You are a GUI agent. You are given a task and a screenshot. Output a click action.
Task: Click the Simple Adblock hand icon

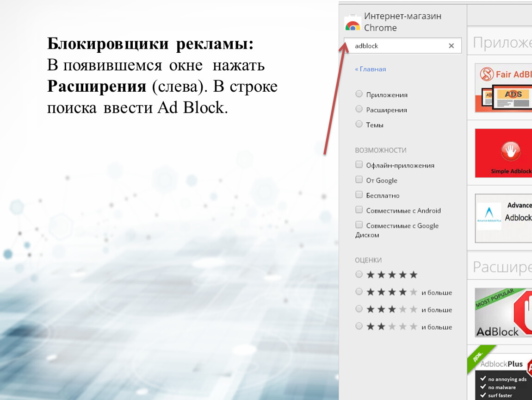tap(511, 151)
